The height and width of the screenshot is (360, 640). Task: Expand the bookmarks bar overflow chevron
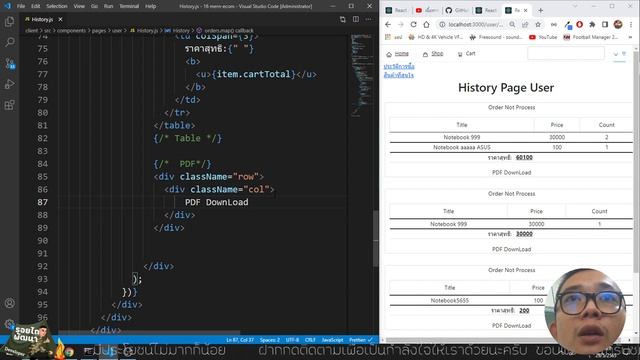(x=631, y=37)
